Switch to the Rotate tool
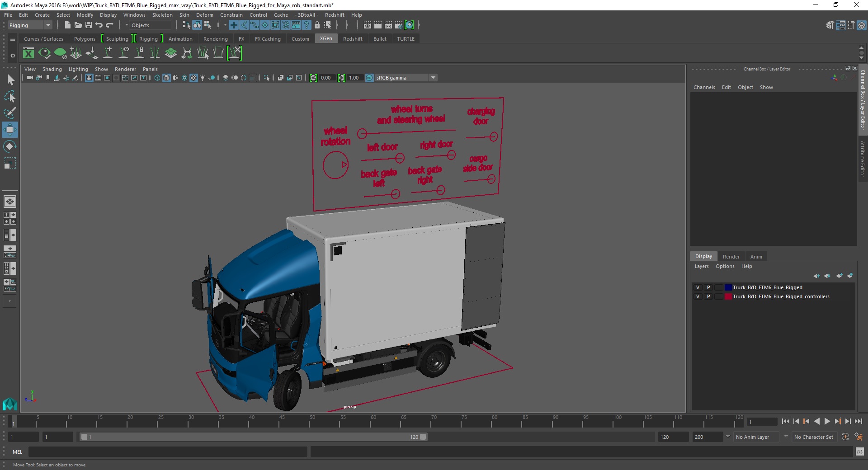Screen dimensions: 868x470 (10, 146)
